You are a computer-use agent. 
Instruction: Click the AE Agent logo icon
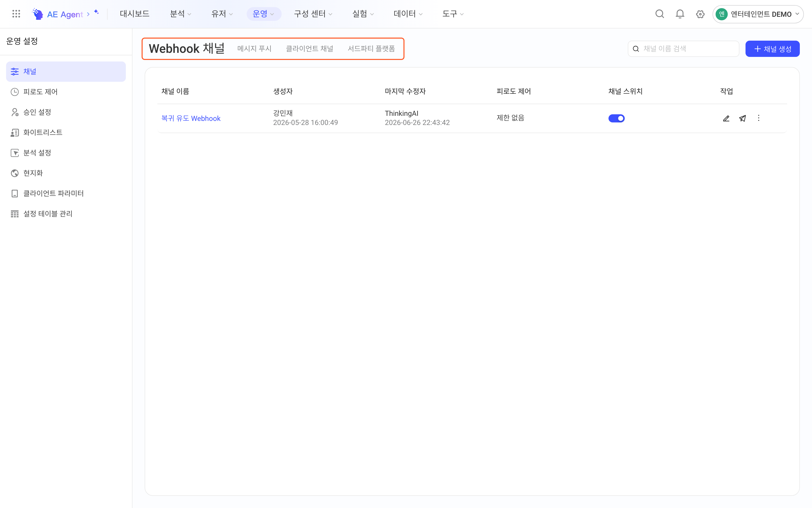point(38,14)
